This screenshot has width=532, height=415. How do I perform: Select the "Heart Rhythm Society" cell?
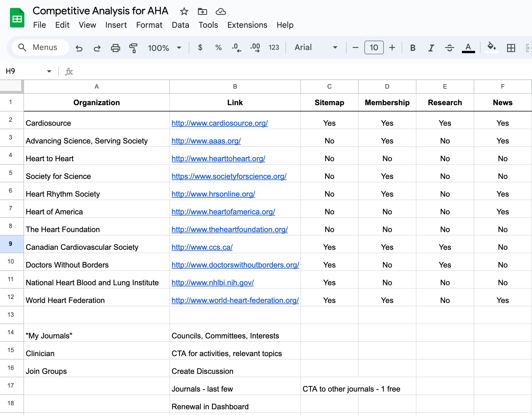click(x=97, y=191)
